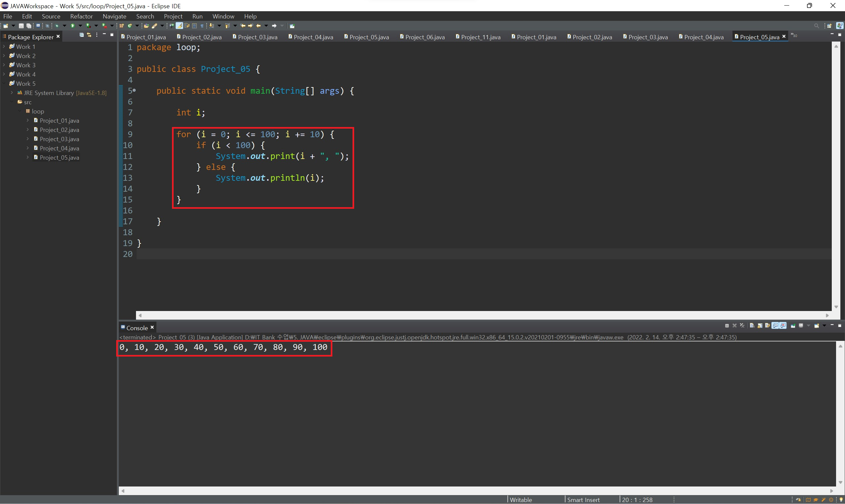Click the Save floppy disk icon
Screen dimensions: 845x504
(21, 26)
